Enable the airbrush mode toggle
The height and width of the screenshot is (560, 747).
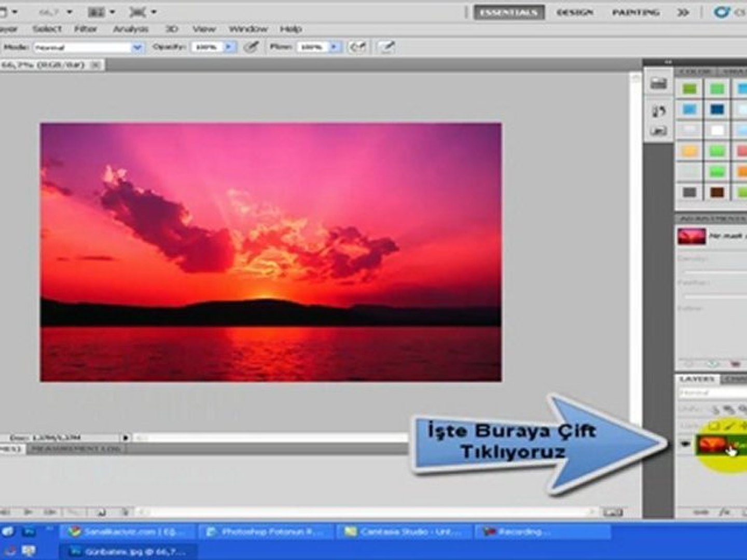point(357,47)
